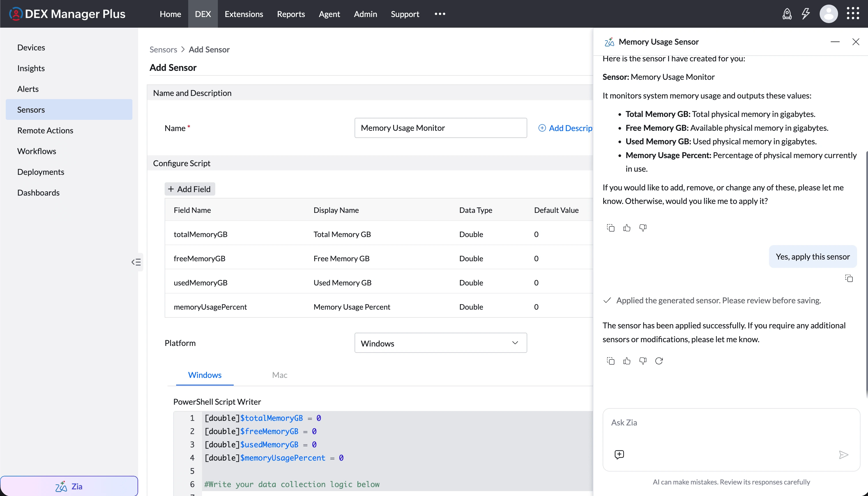Minimize the Zia chat panel
868x496 pixels.
click(835, 41)
